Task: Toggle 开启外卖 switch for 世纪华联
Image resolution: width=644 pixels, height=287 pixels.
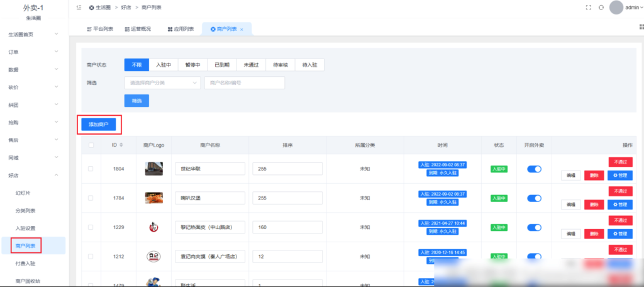Action: 535,169
